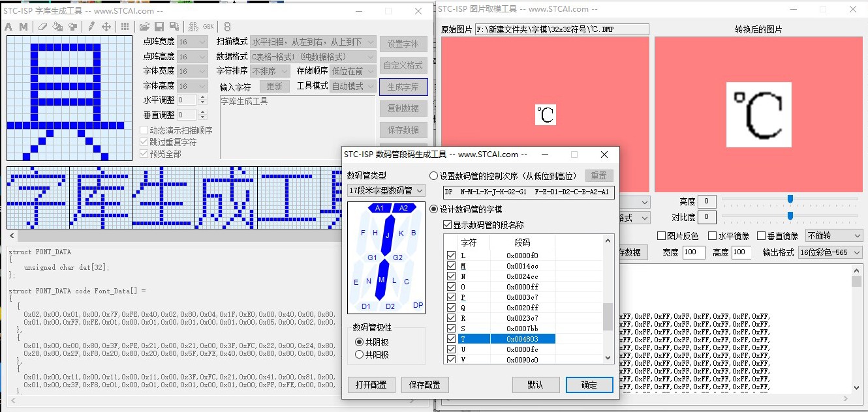The width and height of the screenshot is (868, 412).
Task: Toggle segment A1 on the 17-segment display
Action: (x=380, y=208)
